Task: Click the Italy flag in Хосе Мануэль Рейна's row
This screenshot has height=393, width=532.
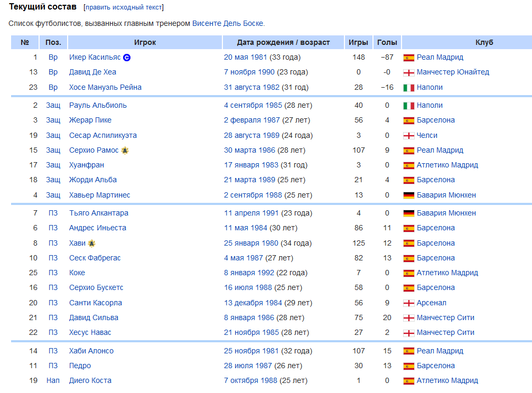Action: click(x=408, y=88)
